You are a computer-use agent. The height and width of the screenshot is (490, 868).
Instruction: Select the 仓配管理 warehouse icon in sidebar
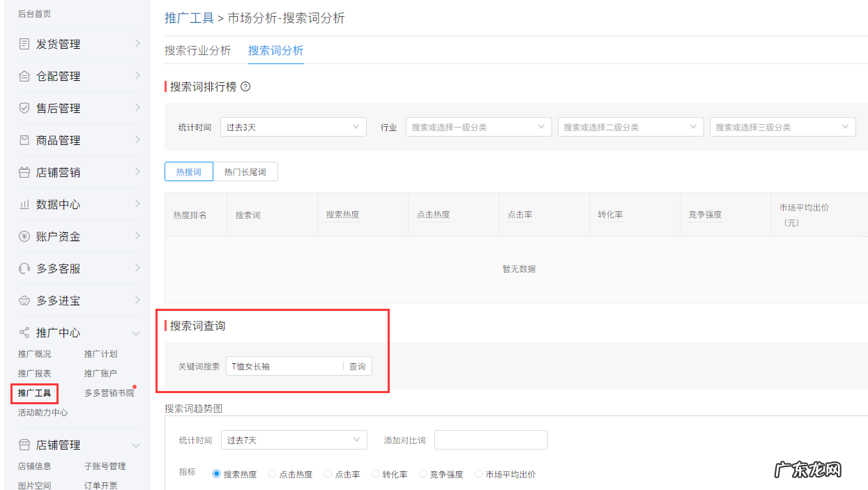click(23, 76)
